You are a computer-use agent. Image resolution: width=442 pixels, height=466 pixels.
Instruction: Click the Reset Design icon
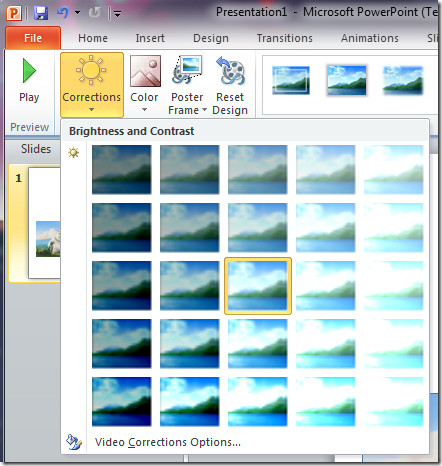[x=230, y=71]
